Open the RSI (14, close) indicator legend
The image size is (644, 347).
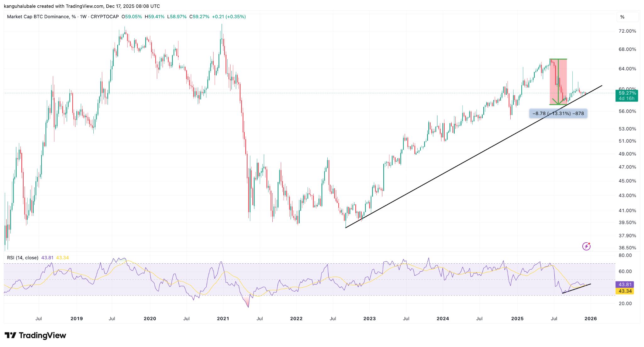click(23, 258)
